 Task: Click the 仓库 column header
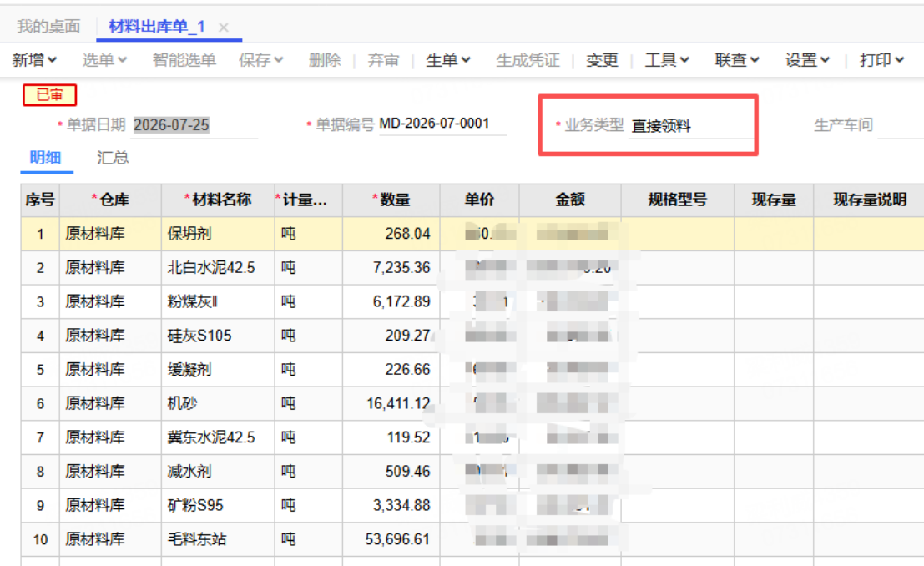pos(110,200)
